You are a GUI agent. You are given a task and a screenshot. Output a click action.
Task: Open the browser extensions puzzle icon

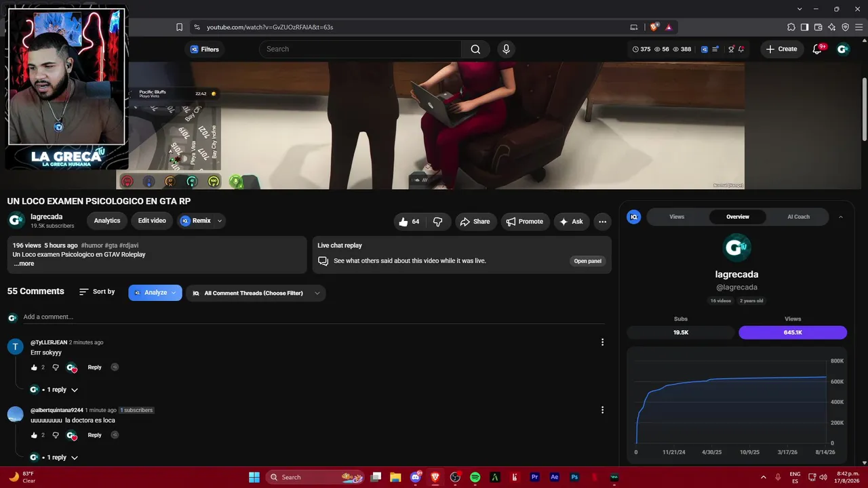[791, 27]
